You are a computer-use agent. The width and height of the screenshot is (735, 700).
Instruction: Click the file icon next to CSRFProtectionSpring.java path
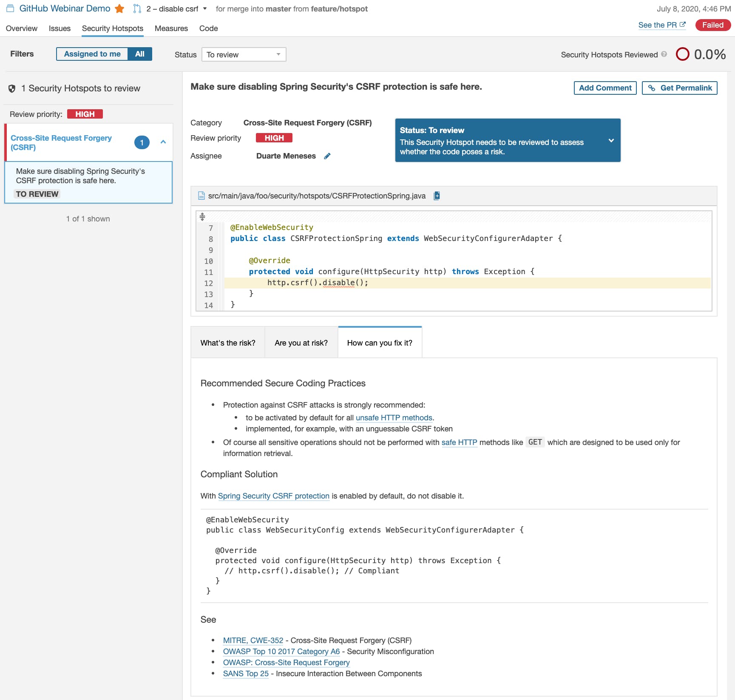[201, 196]
